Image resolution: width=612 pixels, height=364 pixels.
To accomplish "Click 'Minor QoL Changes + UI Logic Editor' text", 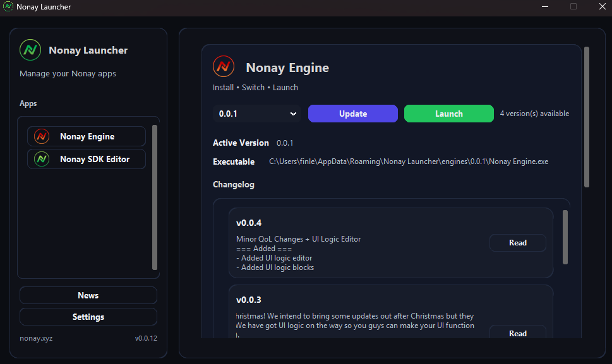I will click(298, 239).
